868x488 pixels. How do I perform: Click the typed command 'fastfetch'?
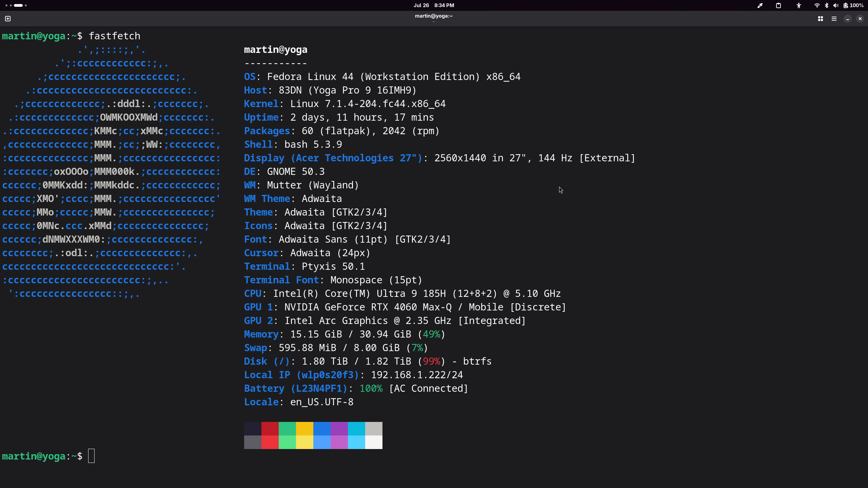click(114, 36)
